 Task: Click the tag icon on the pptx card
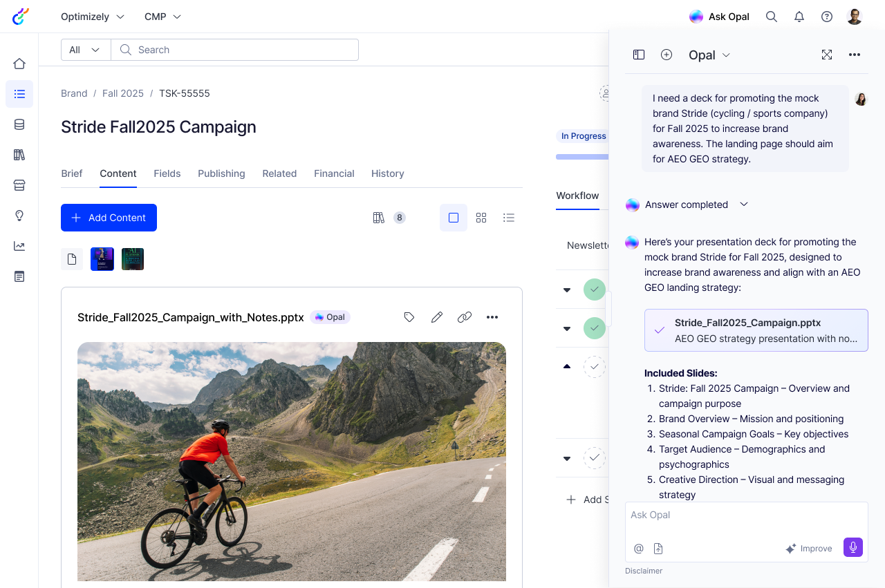[409, 317]
